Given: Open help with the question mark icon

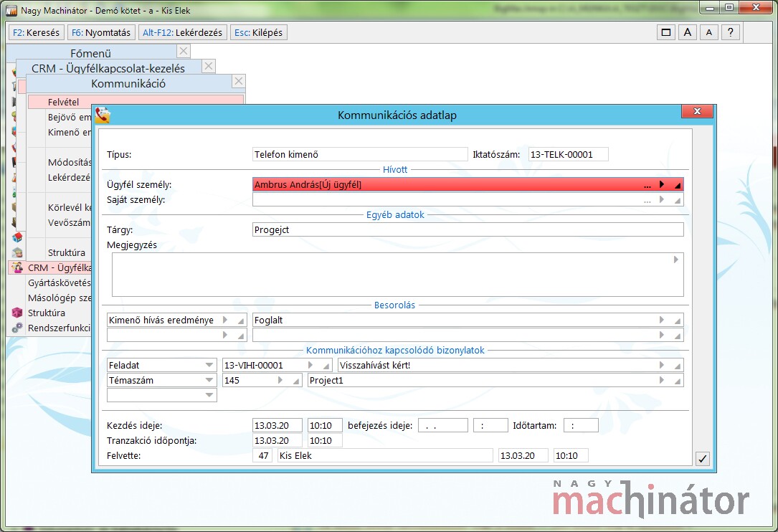Looking at the screenshot, I should click(731, 33).
